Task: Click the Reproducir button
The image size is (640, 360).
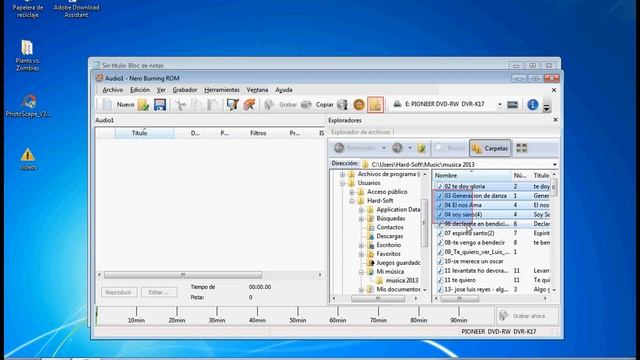Action: (x=118, y=292)
